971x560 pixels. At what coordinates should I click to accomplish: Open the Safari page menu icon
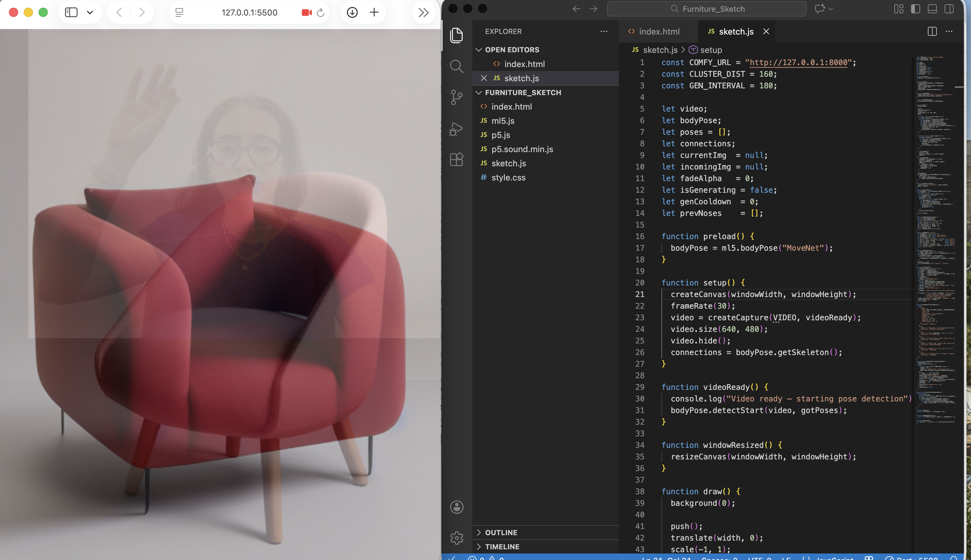click(179, 12)
